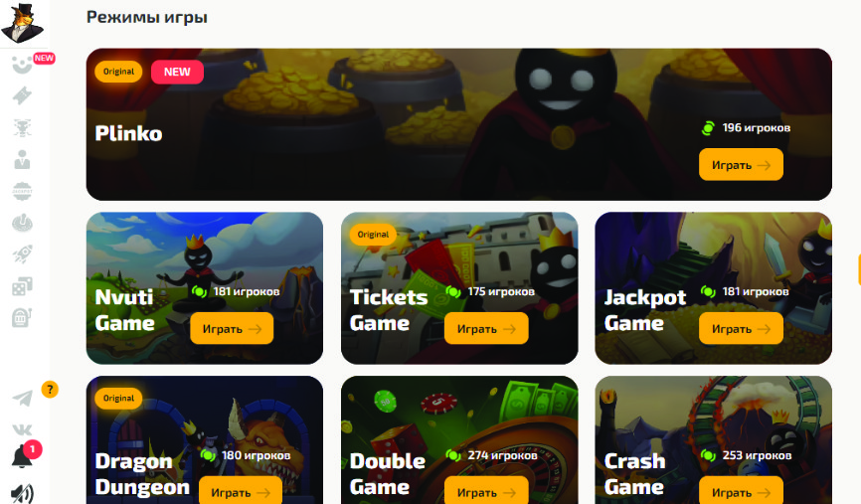Click the NEW badge on Plinko banner
This screenshot has width=861, height=504.
pyautogui.click(x=177, y=72)
